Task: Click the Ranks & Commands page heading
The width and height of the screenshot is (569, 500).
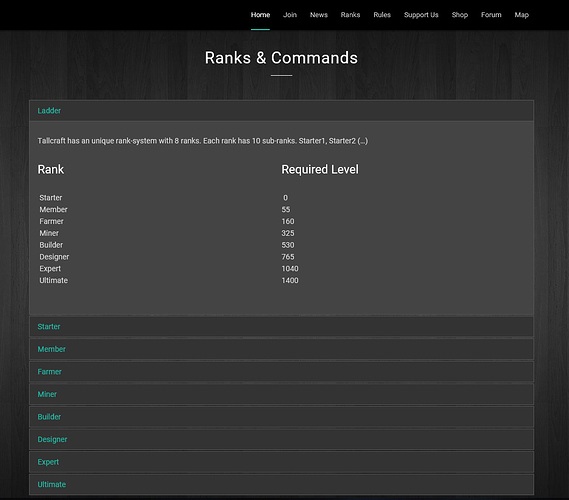Action: click(x=281, y=58)
